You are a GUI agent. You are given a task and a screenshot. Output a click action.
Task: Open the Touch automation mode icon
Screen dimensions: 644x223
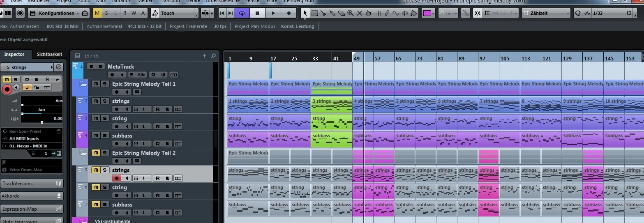(155, 13)
